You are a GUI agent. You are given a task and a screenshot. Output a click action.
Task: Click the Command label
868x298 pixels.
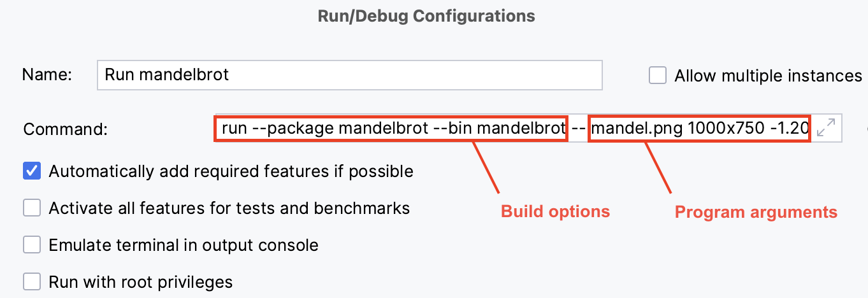coord(65,129)
